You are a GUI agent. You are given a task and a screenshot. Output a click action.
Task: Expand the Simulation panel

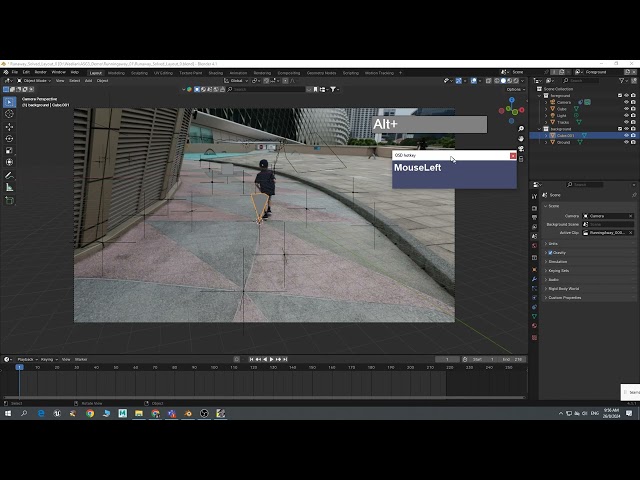(546, 262)
